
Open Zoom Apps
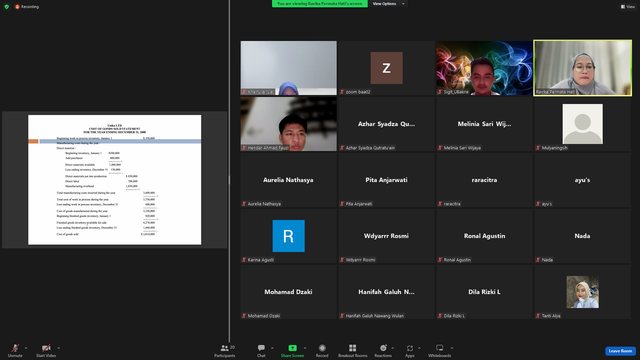[x=410, y=351]
